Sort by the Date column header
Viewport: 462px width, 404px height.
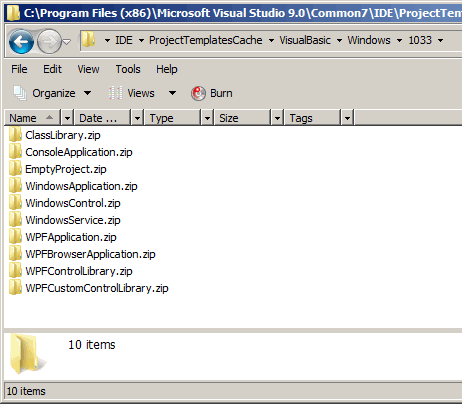coord(102,118)
